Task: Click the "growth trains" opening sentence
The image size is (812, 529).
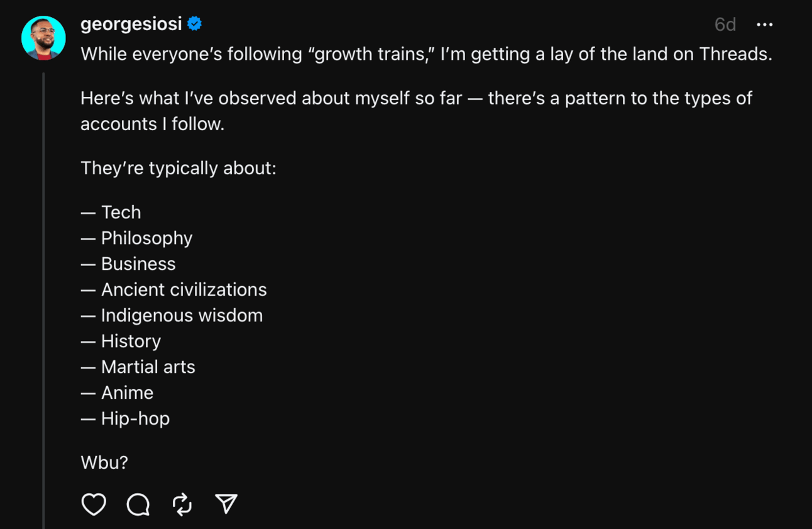Action: point(425,54)
